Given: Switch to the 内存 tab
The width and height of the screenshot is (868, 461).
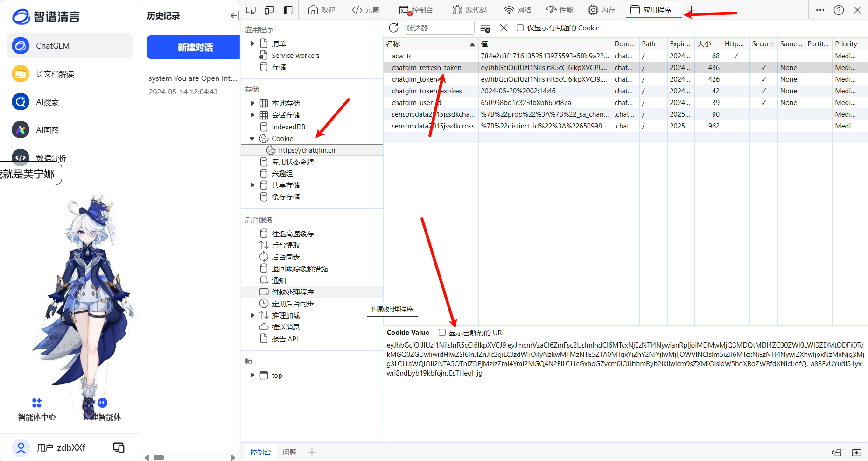Looking at the screenshot, I should pos(602,10).
